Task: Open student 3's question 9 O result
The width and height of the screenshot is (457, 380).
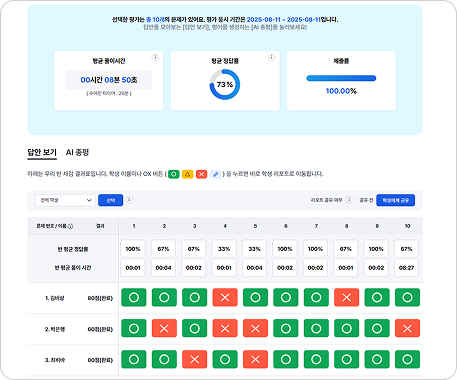Action: click(x=377, y=359)
